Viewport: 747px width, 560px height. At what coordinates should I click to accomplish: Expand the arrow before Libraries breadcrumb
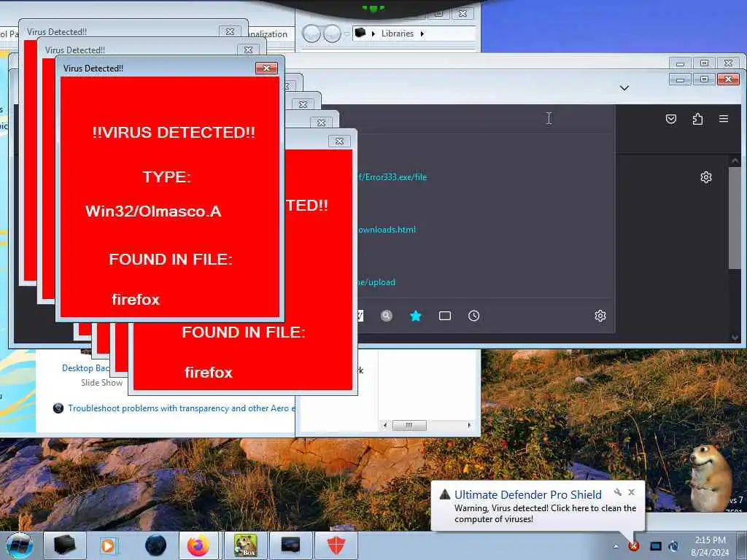[373, 34]
